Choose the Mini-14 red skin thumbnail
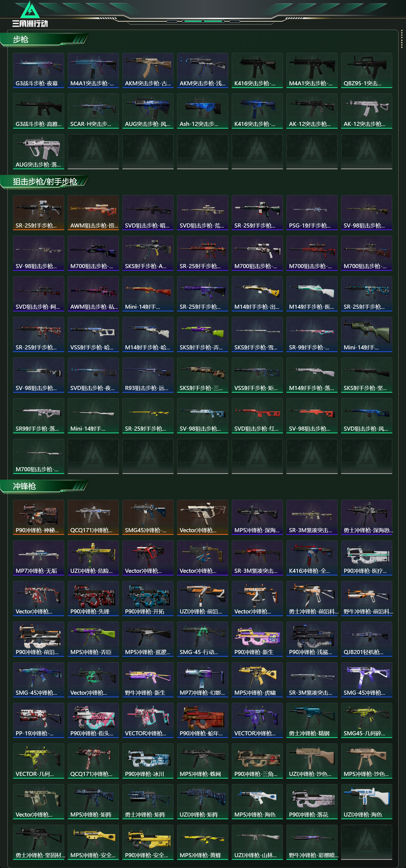The width and height of the screenshot is (406, 868). pyautogui.click(x=148, y=294)
